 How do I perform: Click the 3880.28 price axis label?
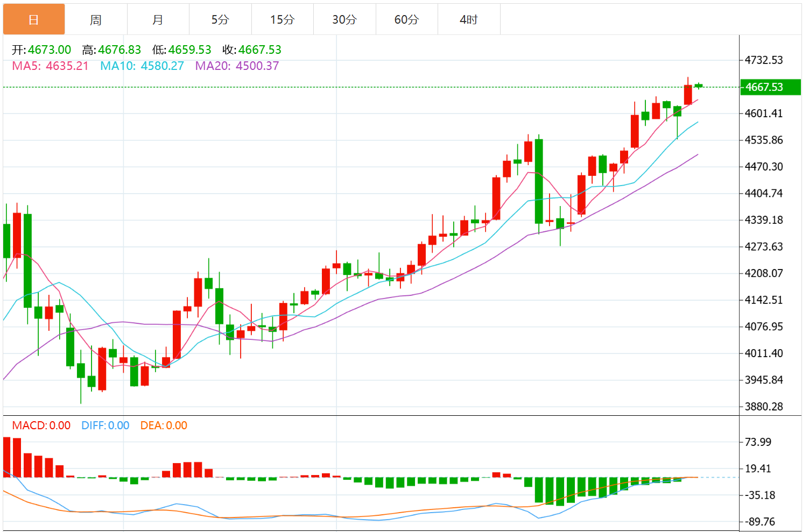763,407
